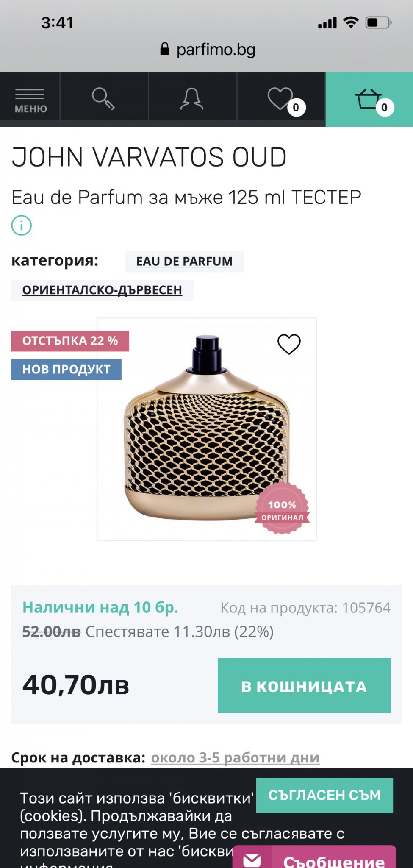Tap the Съобщение chat tab
413x868 pixels.
[334, 860]
